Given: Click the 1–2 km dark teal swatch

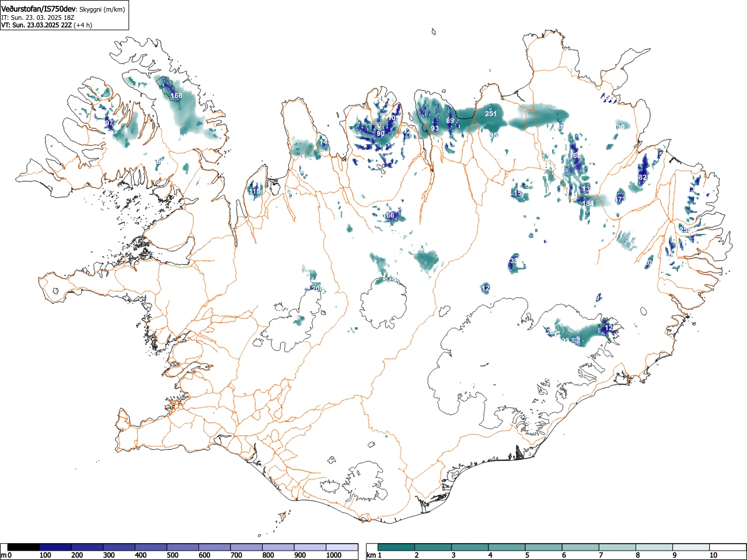Looking at the screenshot, I should coord(397,547).
